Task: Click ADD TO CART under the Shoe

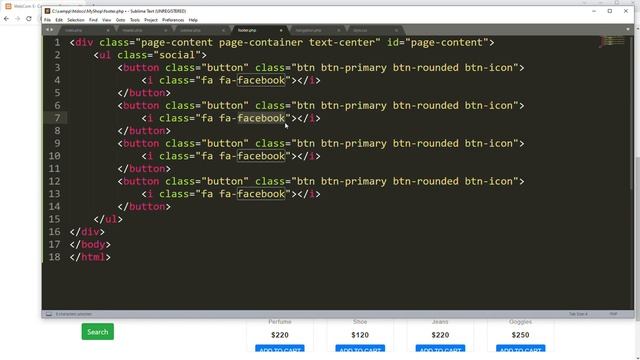Action: click(x=360, y=349)
